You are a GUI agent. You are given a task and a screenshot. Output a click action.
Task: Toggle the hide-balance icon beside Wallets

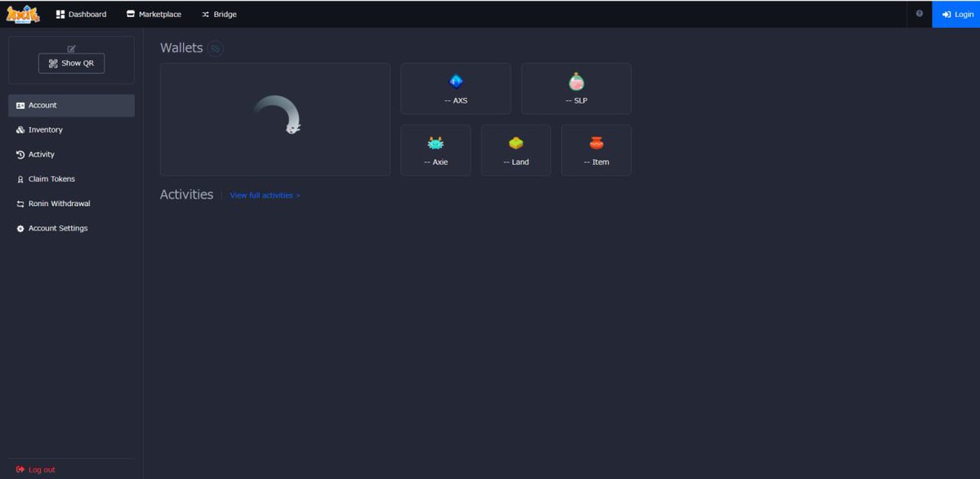coord(215,49)
